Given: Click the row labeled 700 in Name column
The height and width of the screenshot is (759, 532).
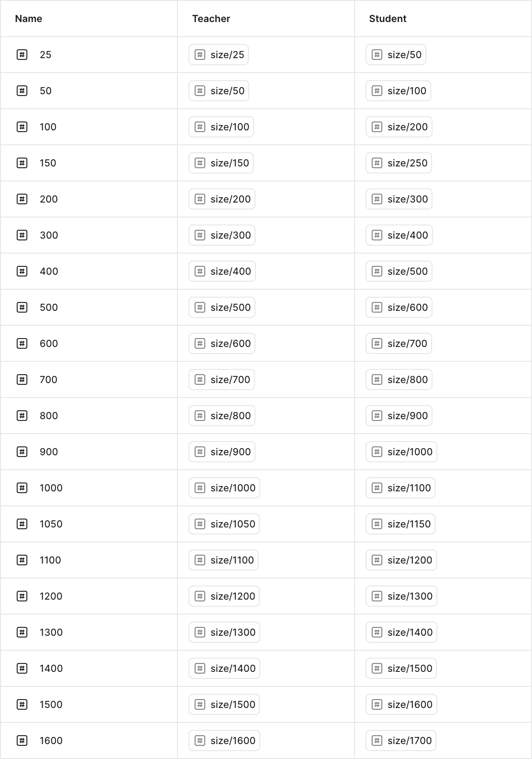Looking at the screenshot, I should coord(48,379).
